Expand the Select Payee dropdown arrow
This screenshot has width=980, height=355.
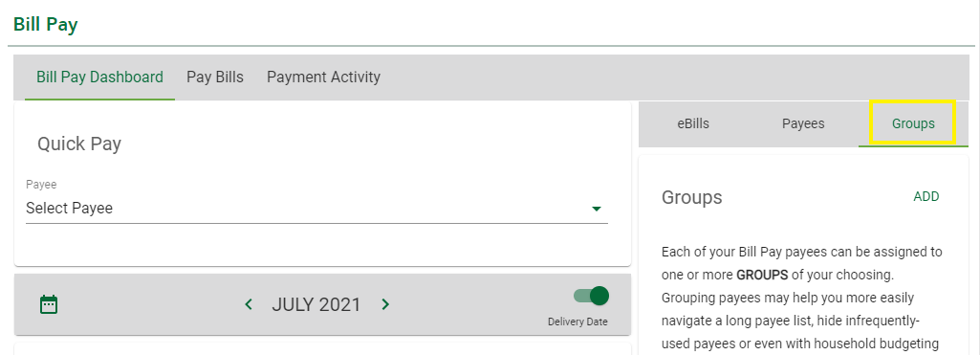coord(597,209)
